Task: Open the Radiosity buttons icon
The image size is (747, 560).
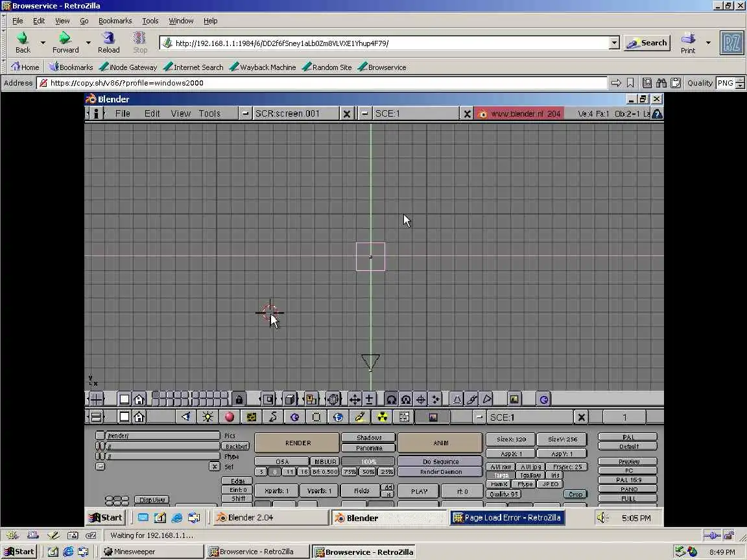Action: [382, 417]
